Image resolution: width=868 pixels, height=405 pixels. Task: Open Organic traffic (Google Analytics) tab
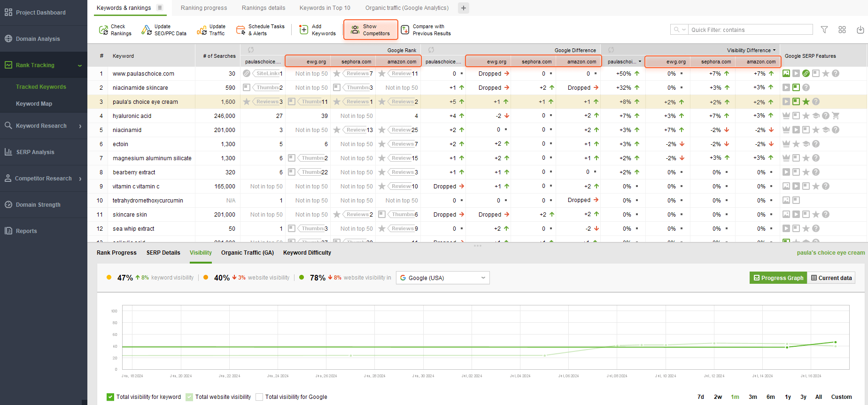click(x=407, y=8)
